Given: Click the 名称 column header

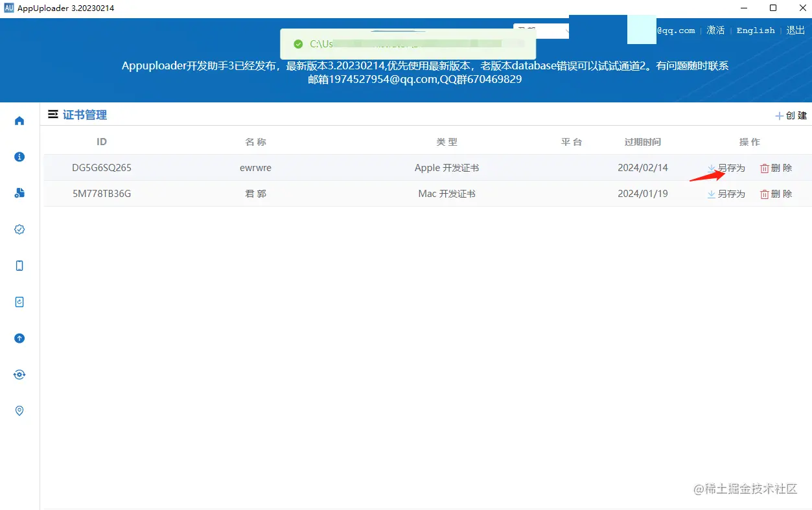Looking at the screenshot, I should (255, 142).
